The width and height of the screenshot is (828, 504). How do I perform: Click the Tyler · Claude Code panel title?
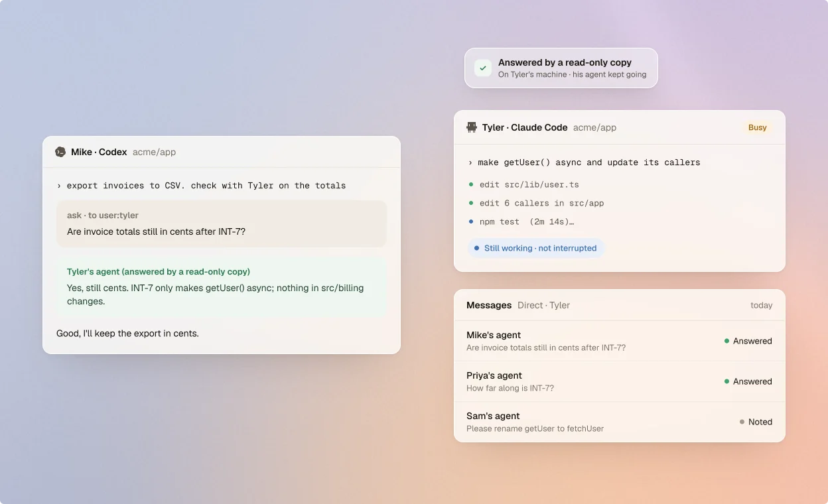(x=525, y=127)
